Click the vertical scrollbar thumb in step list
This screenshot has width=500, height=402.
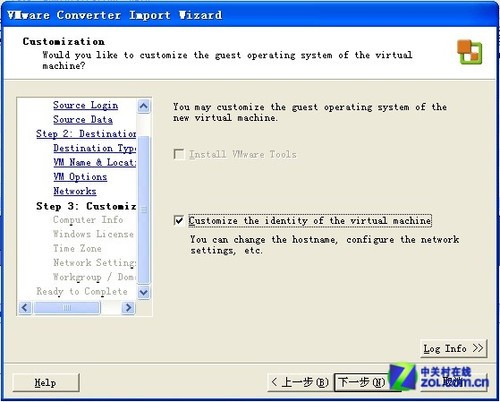pyautogui.click(x=144, y=210)
